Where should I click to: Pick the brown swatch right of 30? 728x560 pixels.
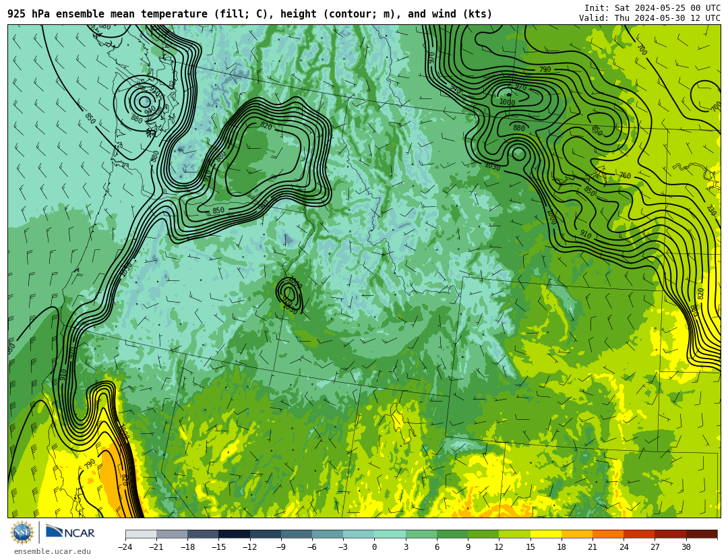(x=702, y=534)
